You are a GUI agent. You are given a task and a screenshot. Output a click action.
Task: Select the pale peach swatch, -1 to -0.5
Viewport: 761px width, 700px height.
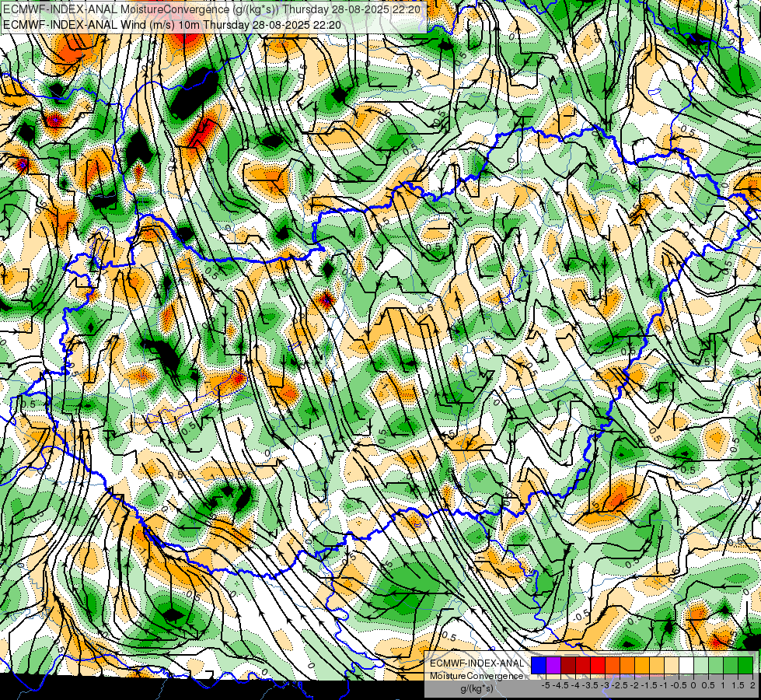pyautogui.click(x=672, y=666)
